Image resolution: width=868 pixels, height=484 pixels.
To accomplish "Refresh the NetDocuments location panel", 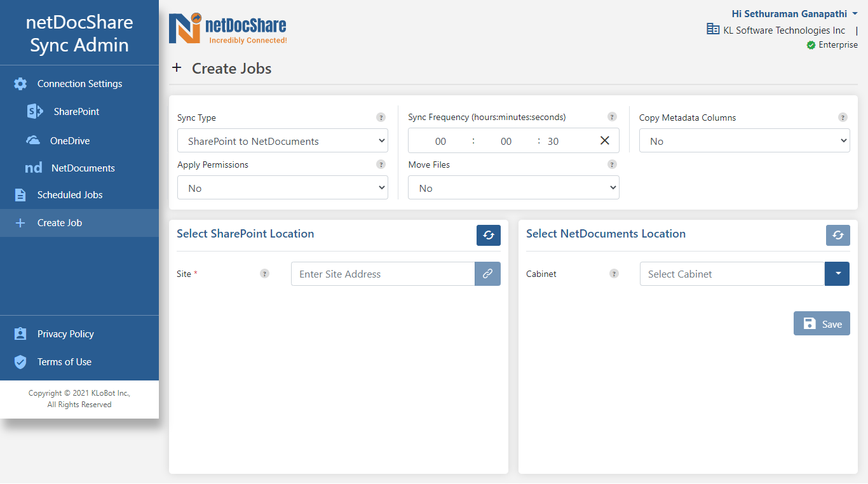I will click(x=838, y=235).
